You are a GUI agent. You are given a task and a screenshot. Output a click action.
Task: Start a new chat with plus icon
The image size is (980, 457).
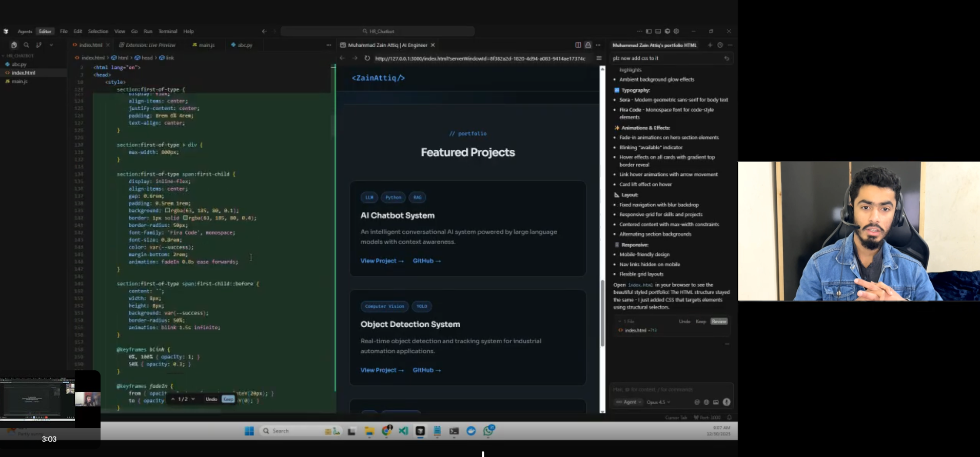tap(710, 45)
